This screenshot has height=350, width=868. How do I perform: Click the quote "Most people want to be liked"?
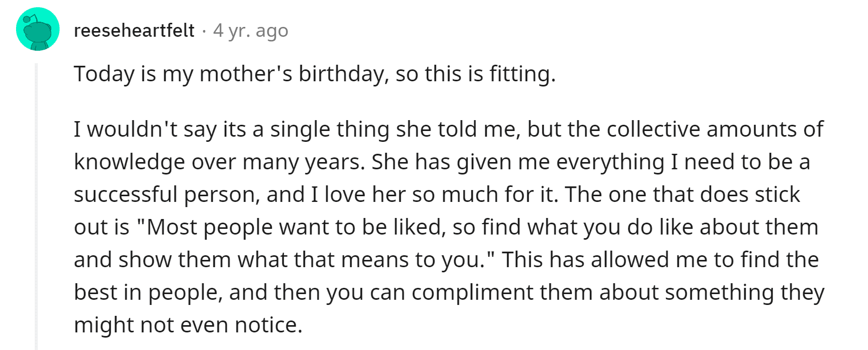click(296, 227)
